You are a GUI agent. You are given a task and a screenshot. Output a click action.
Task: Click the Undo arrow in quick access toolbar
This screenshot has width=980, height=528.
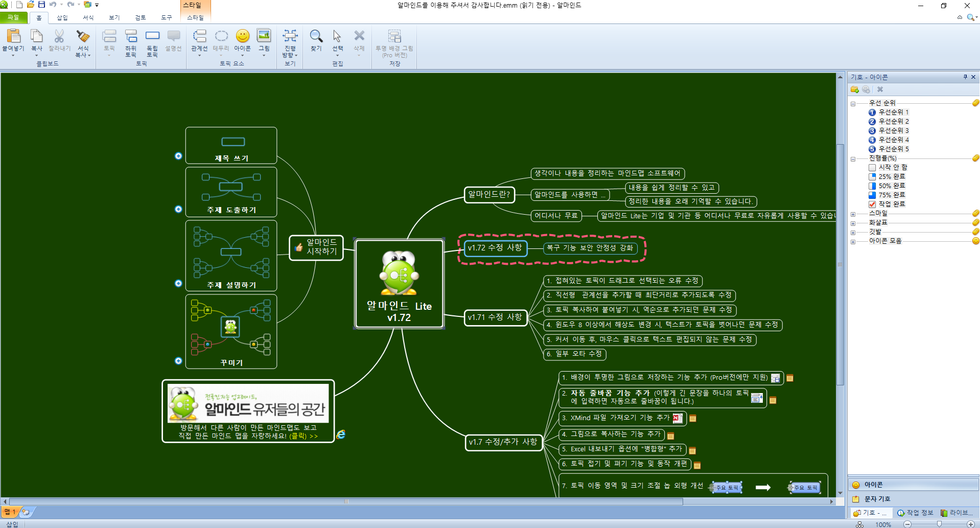coord(53,5)
